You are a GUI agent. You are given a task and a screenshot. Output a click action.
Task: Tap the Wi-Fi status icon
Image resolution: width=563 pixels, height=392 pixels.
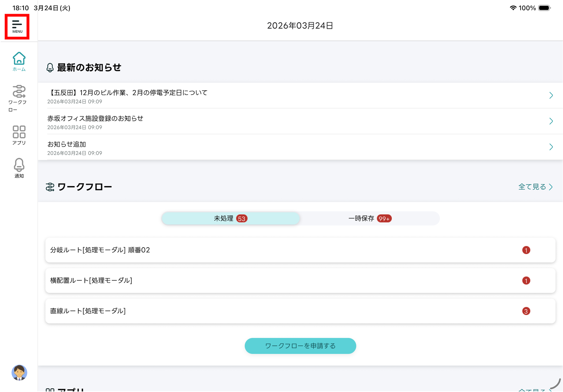pos(513,8)
